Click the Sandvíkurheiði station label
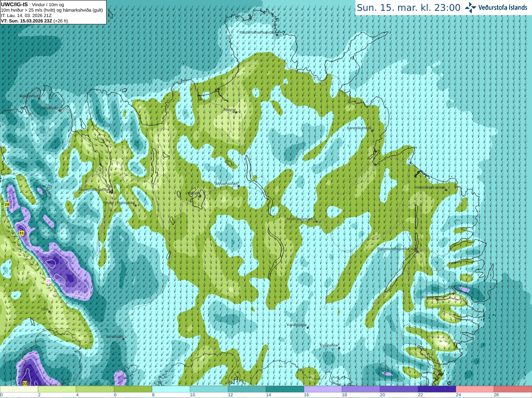Screen dimensions: 532x398 [x=359, y=128]
